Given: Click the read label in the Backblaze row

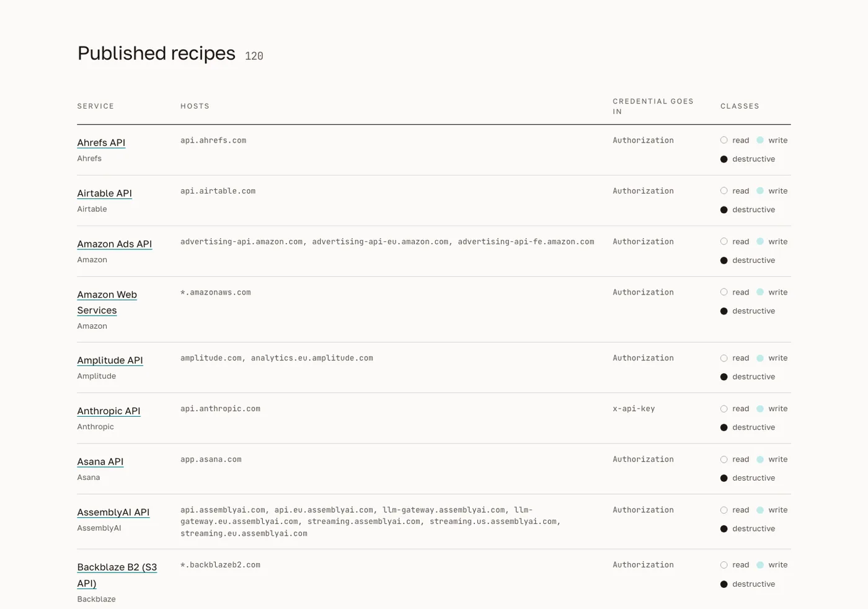Looking at the screenshot, I should point(740,565).
